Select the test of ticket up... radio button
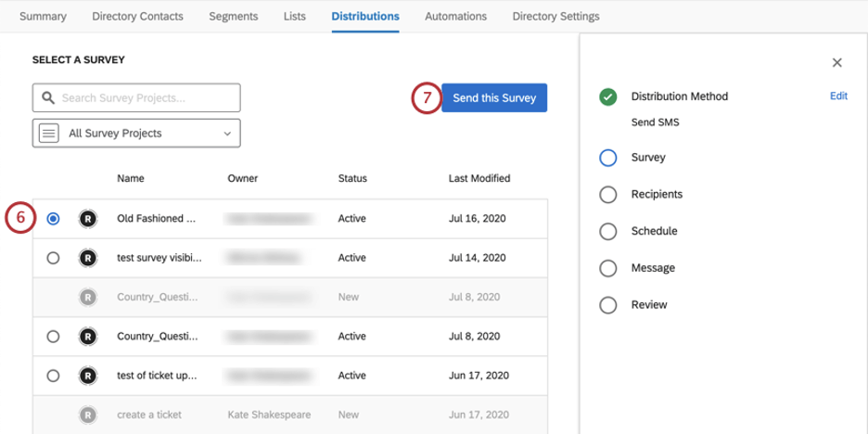868x434 pixels. (x=53, y=376)
